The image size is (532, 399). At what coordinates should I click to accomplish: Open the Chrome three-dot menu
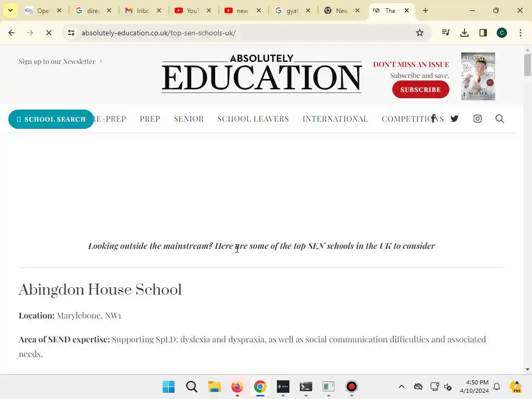521,33
